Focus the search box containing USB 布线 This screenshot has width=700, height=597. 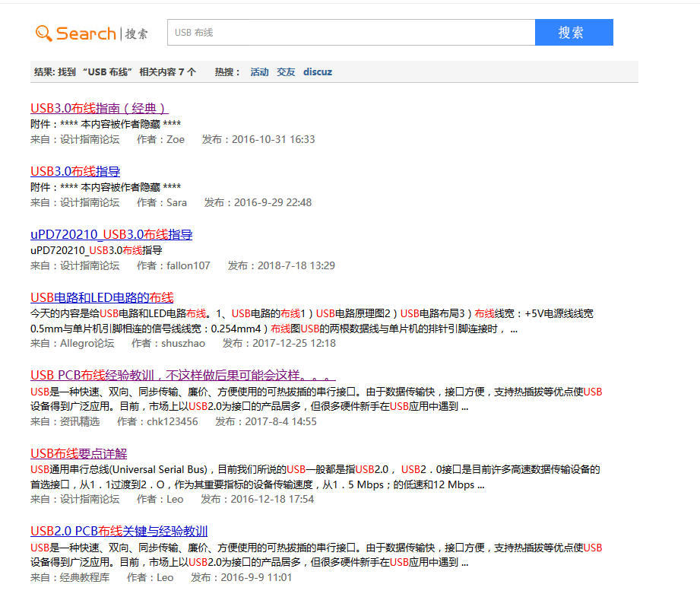pos(350,33)
